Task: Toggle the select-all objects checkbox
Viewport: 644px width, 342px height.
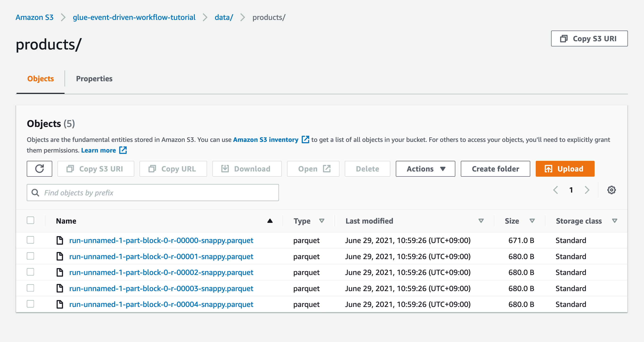Action: pyautogui.click(x=30, y=220)
